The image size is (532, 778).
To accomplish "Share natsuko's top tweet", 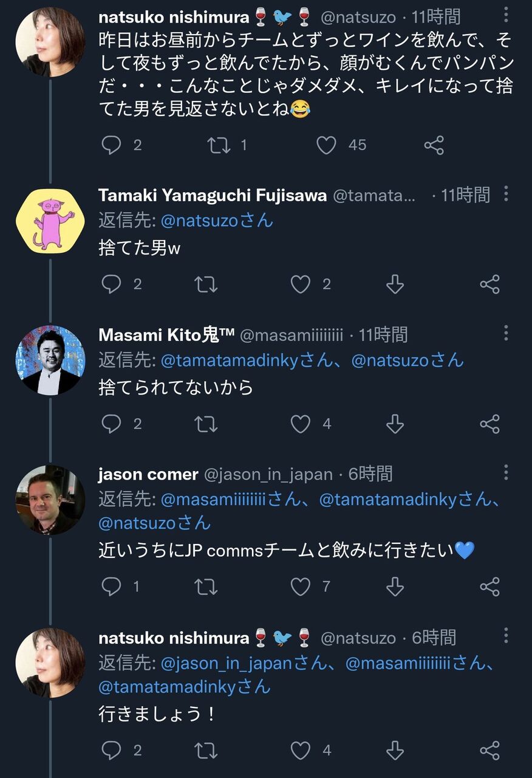I will (x=434, y=145).
